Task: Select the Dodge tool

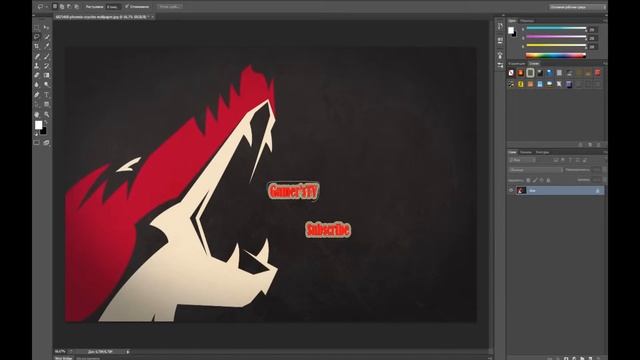Action: point(47,84)
